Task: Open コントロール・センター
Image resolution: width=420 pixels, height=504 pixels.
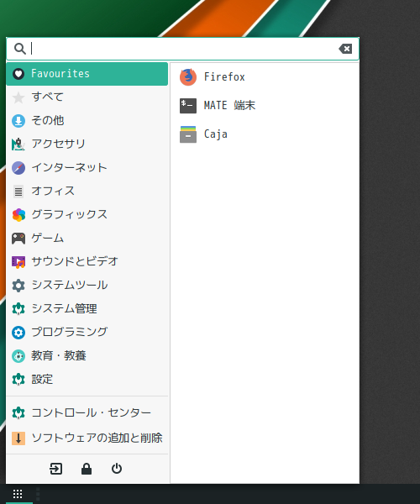Action: (87, 412)
